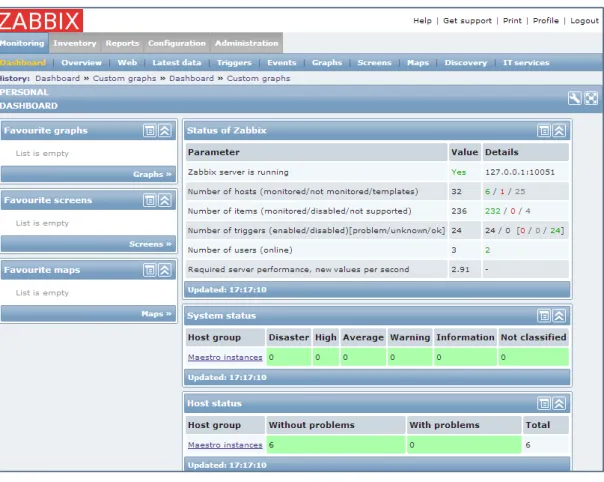Click the Get support link

coord(467,20)
